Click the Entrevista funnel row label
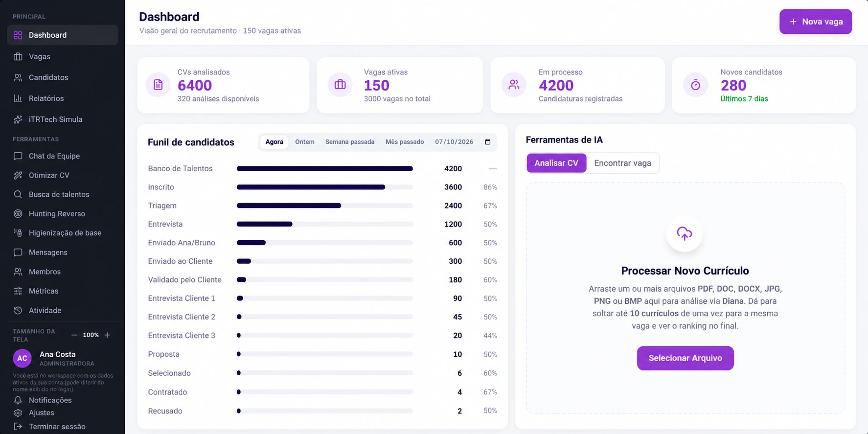 click(x=165, y=224)
